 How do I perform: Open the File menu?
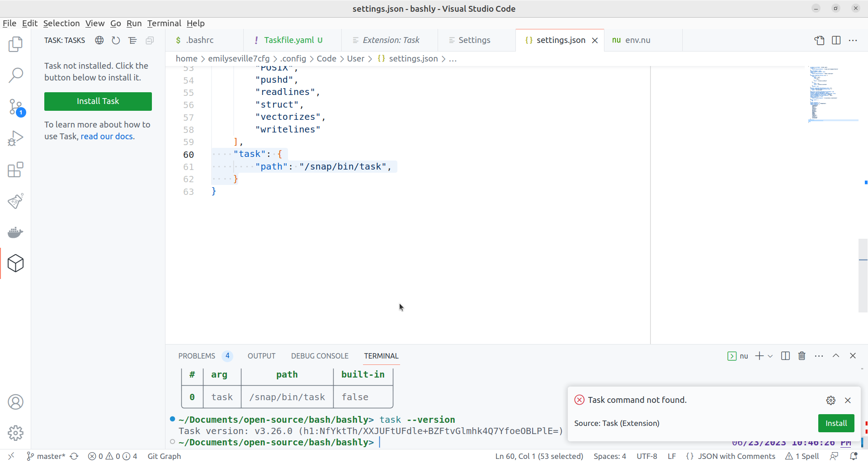pos(9,23)
